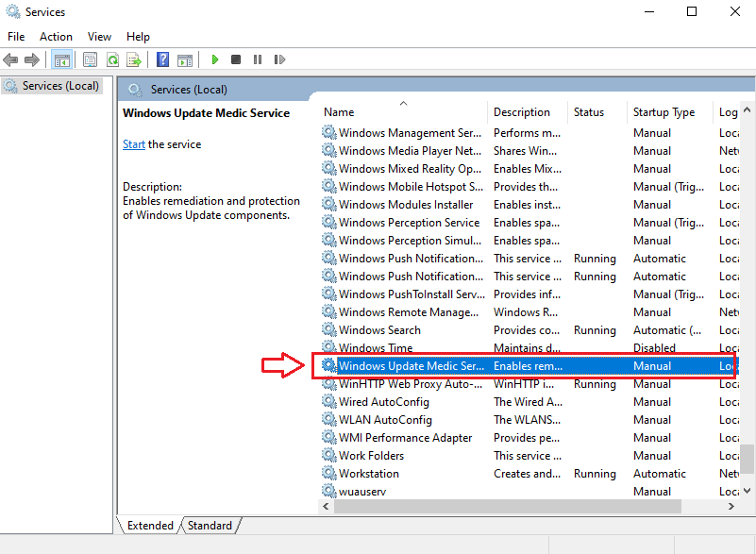Click the gear icon of Windows Mobile Hotspot row
756x554 pixels.
click(x=328, y=186)
